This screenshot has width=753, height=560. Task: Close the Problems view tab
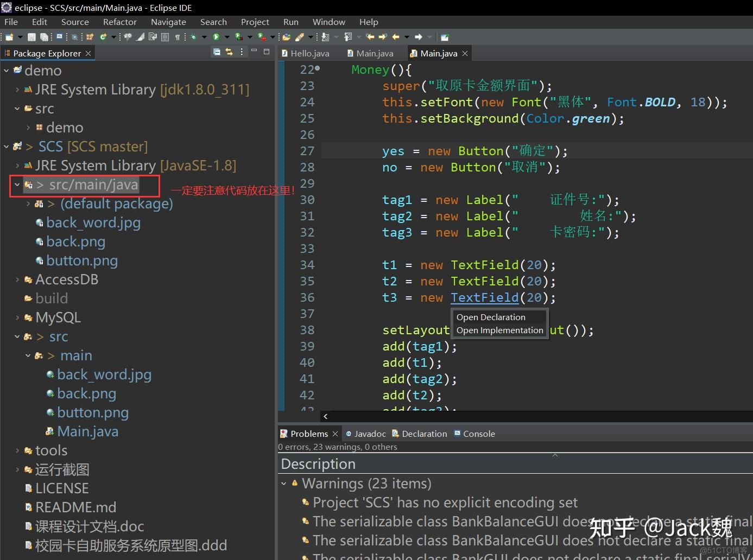(335, 434)
